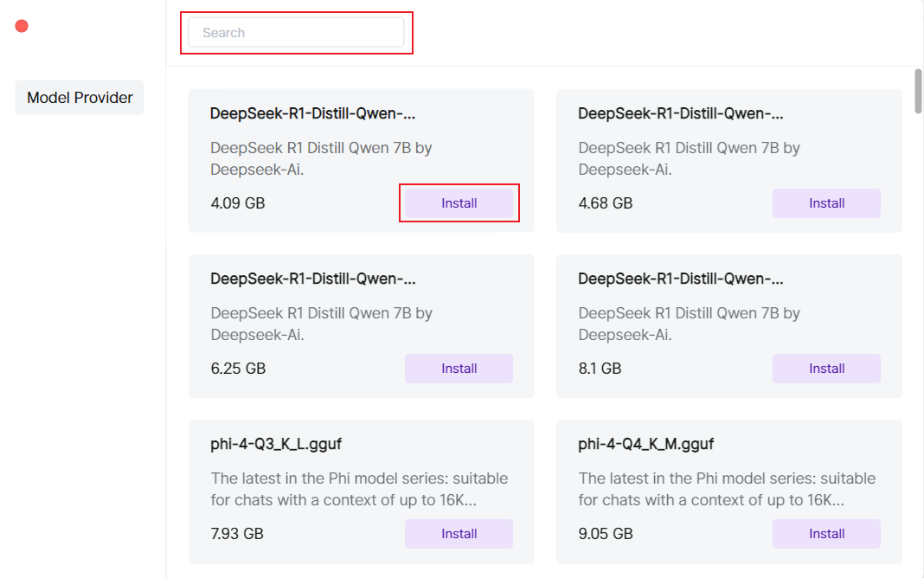Click the description on the 8.1 GB card
924x578 pixels.
pos(689,324)
